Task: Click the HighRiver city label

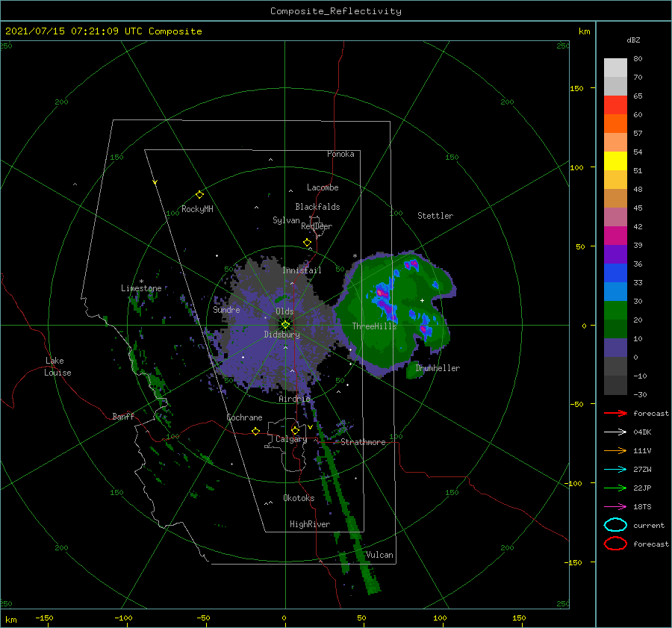Action: click(310, 524)
